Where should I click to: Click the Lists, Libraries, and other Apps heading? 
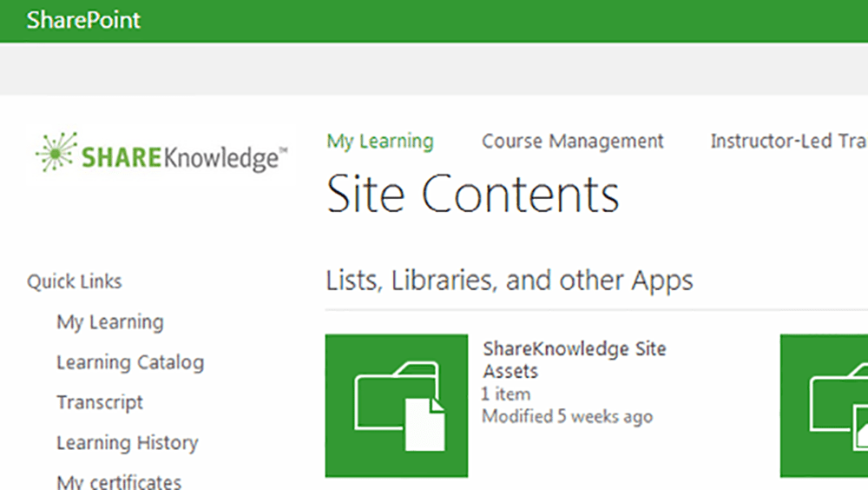[510, 281]
